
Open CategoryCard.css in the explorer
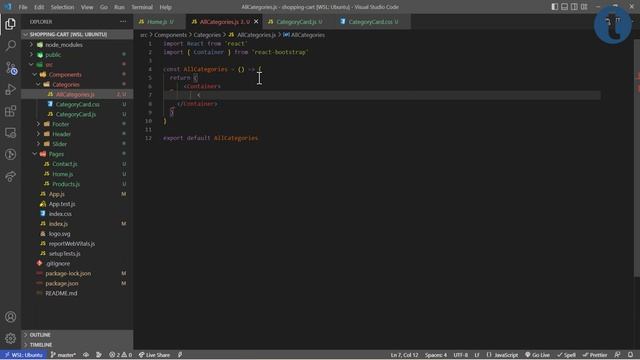78,104
